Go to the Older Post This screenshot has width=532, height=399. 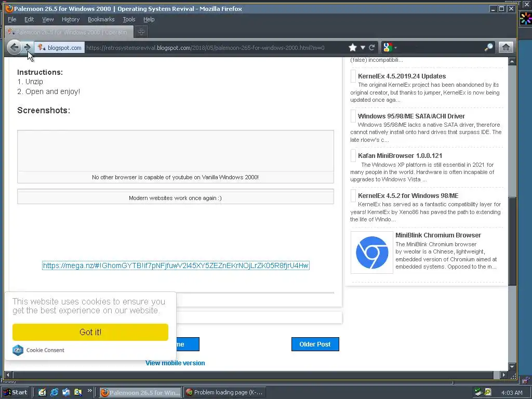tap(315, 344)
